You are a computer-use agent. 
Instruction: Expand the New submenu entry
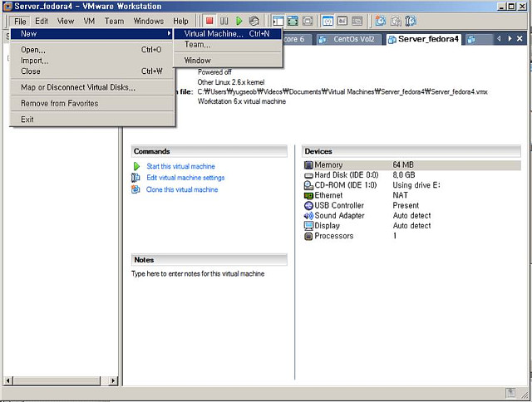click(x=91, y=33)
